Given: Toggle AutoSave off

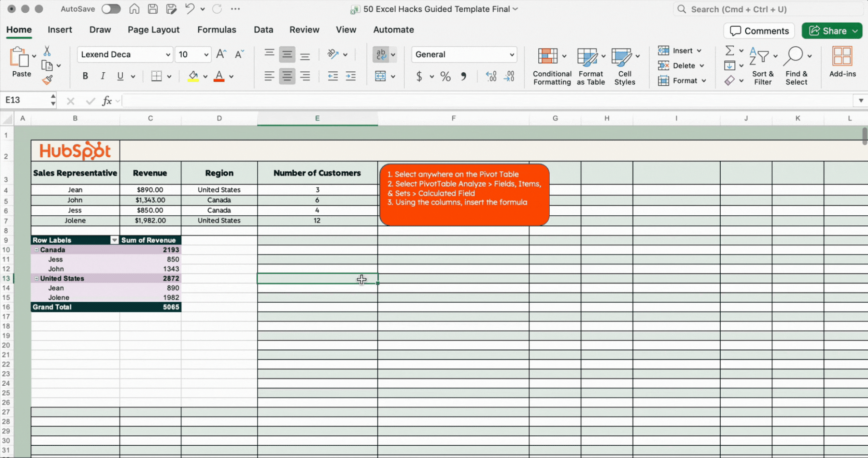Looking at the screenshot, I should click(111, 9).
